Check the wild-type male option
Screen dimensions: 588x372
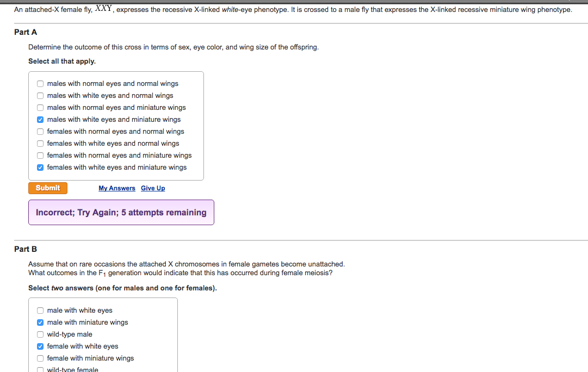tap(40, 334)
